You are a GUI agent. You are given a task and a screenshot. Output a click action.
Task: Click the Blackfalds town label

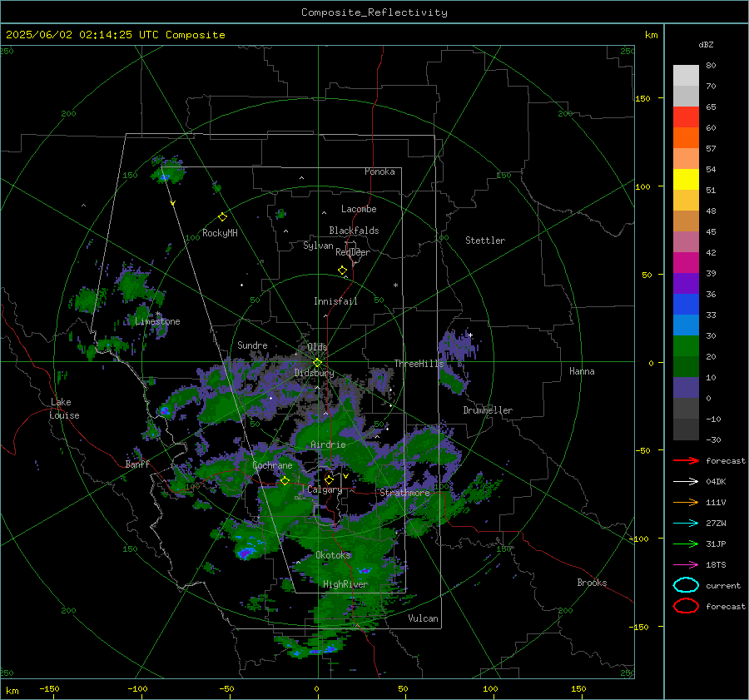click(x=354, y=231)
